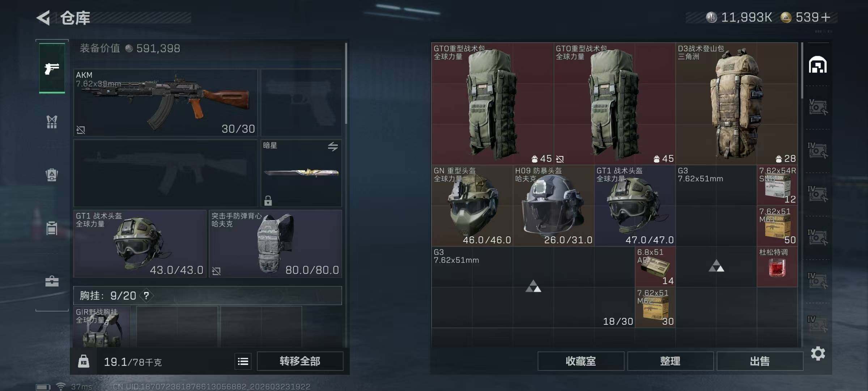
Task: Click the plus beside 539 currency
Action: coord(825,17)
